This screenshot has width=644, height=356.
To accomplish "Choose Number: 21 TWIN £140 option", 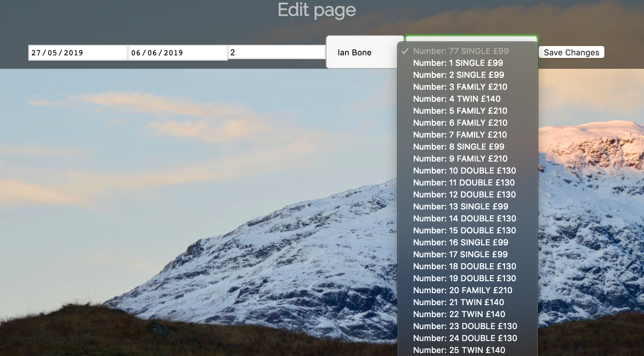I will click(x=458, y=302).
